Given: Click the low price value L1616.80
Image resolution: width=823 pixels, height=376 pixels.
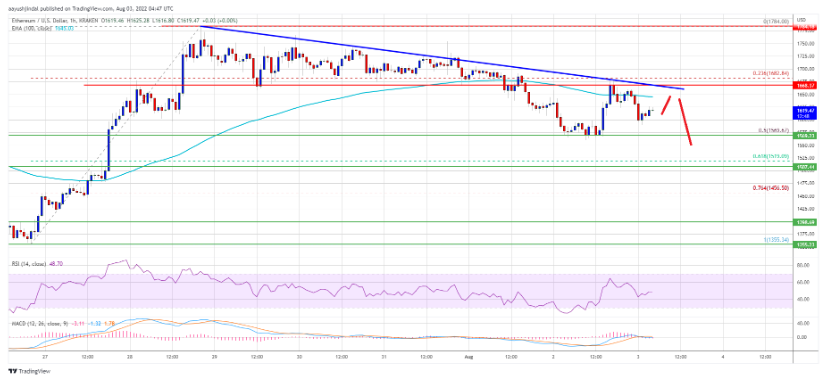Looking at the screenshot, I should coord(163,20).
